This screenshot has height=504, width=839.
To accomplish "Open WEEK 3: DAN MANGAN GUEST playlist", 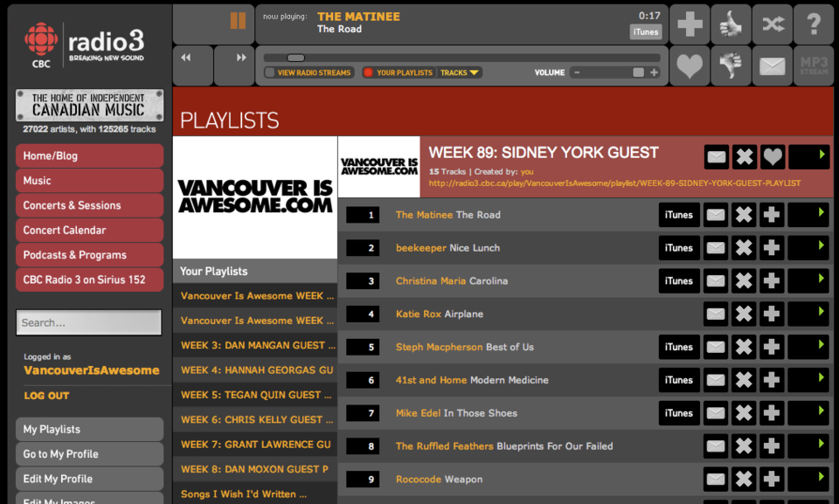I will pyautogui.click(x=255, y=346).
